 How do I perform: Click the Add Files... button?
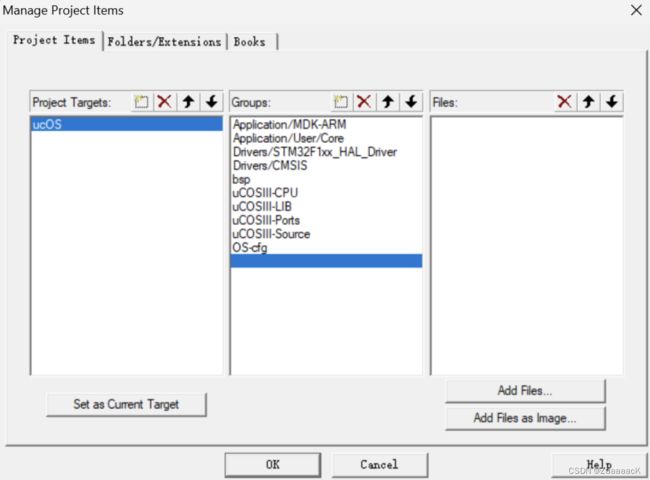point(525,390)
